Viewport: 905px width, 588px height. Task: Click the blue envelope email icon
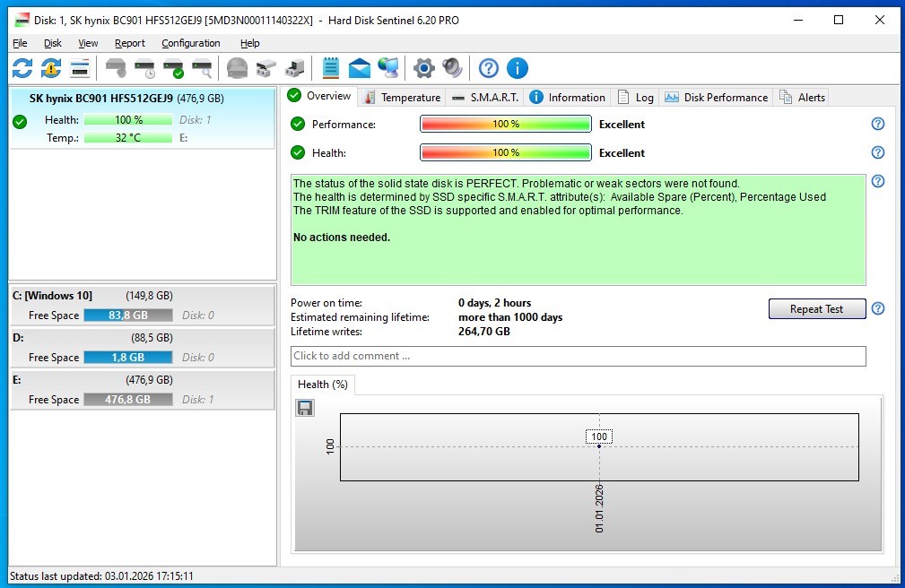[359, 68]
